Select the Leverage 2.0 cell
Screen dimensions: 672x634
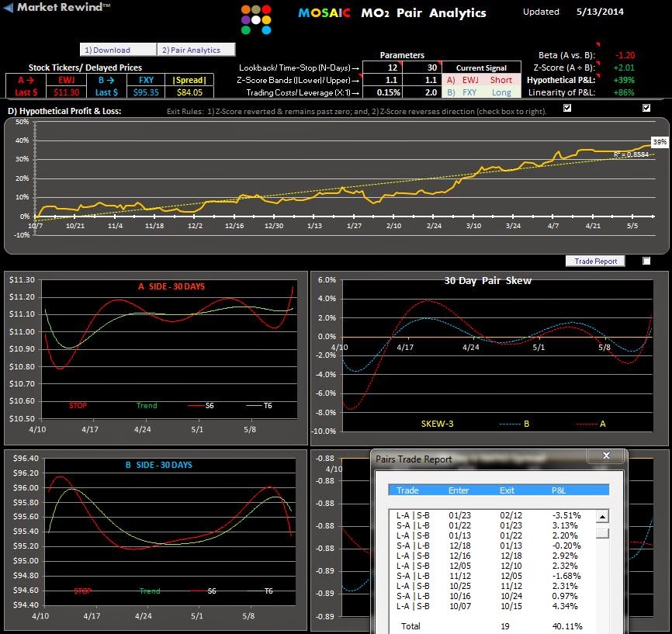[422, 92]
